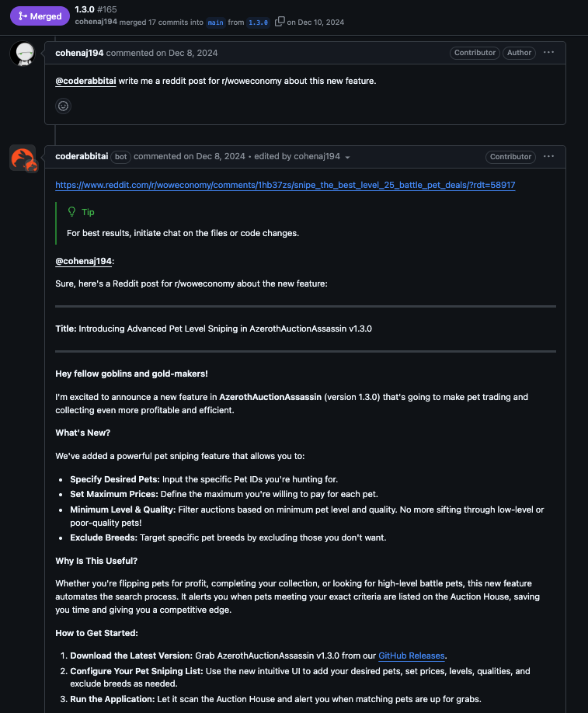The width and height of the screenshot is (588, 713).
Task: Click cohenaj194's profile avatar
Action: pos(24,54)
